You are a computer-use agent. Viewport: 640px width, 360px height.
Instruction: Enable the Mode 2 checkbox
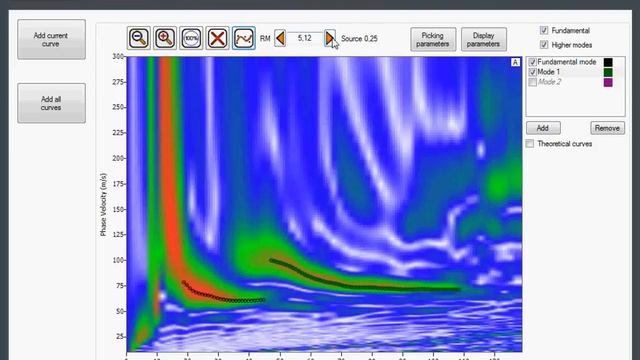[x=532, y=82]
